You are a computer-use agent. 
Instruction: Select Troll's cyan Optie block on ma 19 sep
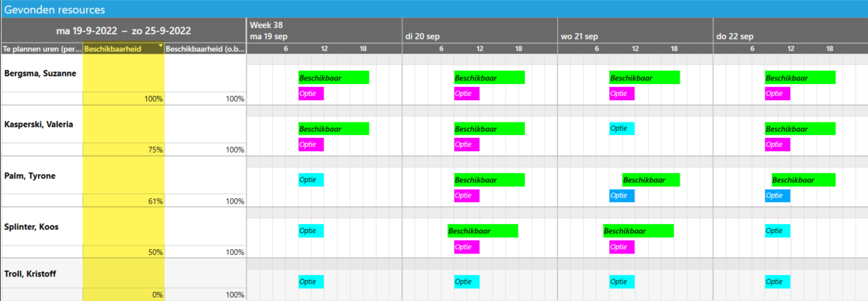(x=311, y=282)
